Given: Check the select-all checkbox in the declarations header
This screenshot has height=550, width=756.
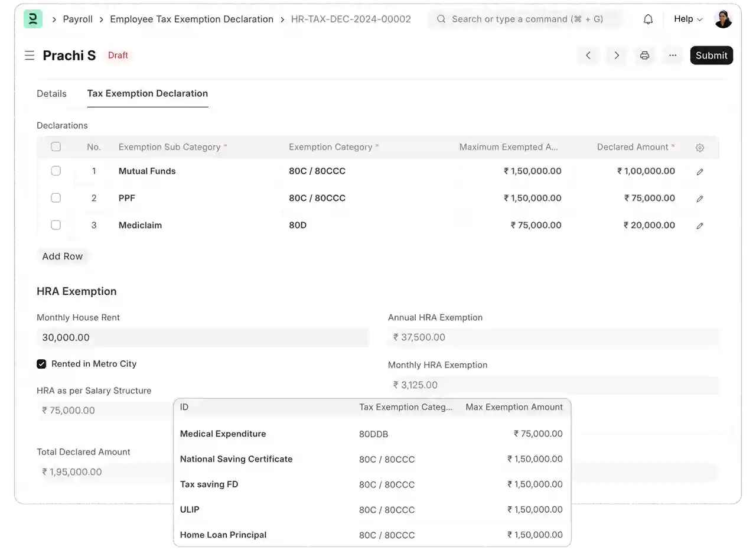Looking at the screenshot, I should point(56,147).
